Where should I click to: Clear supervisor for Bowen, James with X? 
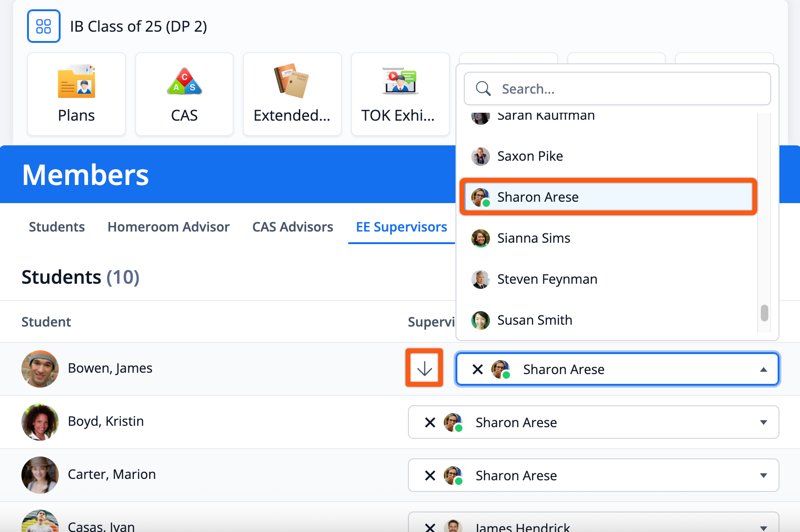tap(477, 369)
